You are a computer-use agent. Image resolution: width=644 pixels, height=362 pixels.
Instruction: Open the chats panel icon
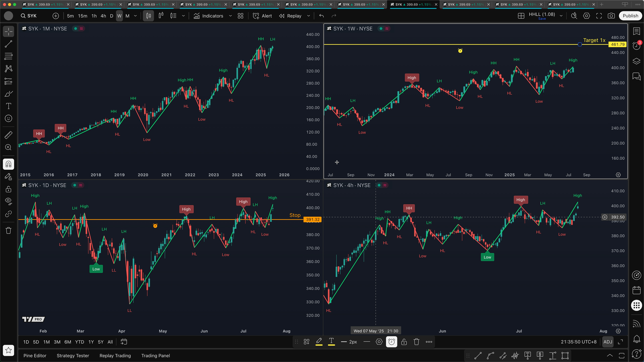[x=636, y=76]
